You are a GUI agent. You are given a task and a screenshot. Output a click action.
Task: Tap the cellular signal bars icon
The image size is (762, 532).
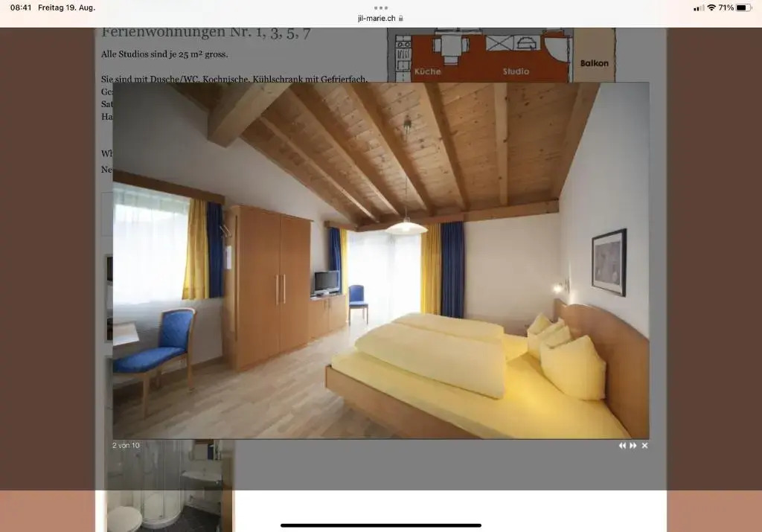tap(698, 7)
